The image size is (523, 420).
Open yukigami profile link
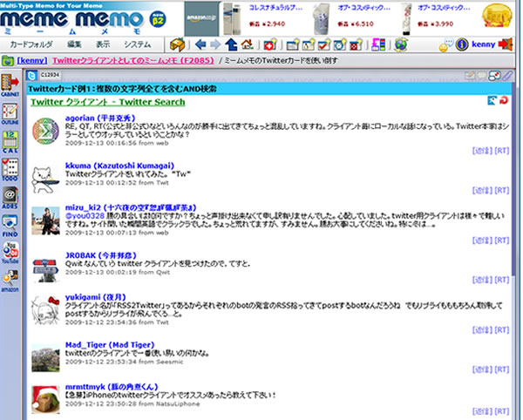pyautogui.click(x=95, y=297)
